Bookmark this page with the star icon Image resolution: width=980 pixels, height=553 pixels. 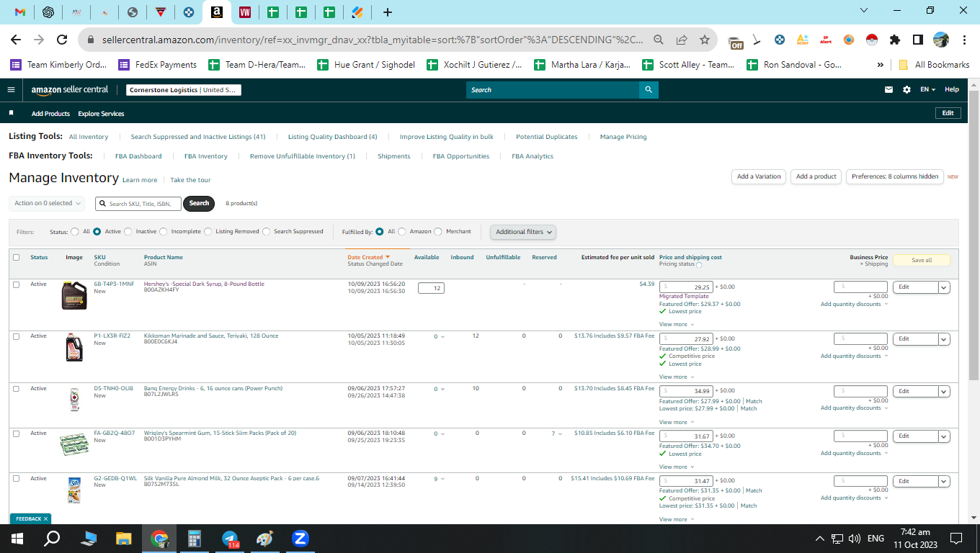pyautogui.click(x=705, y=40)
